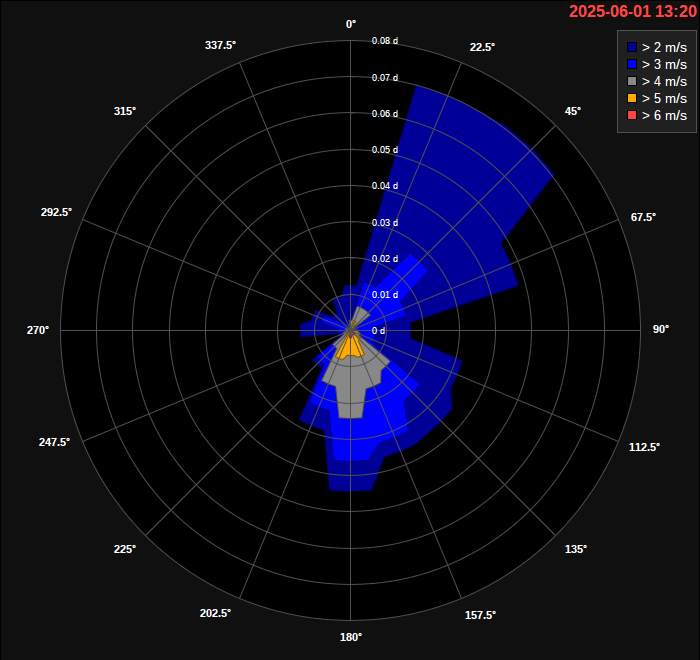Screen dimensions: 700x660
Task: Click the 135° direction label
Action: [x=576, y=549]
